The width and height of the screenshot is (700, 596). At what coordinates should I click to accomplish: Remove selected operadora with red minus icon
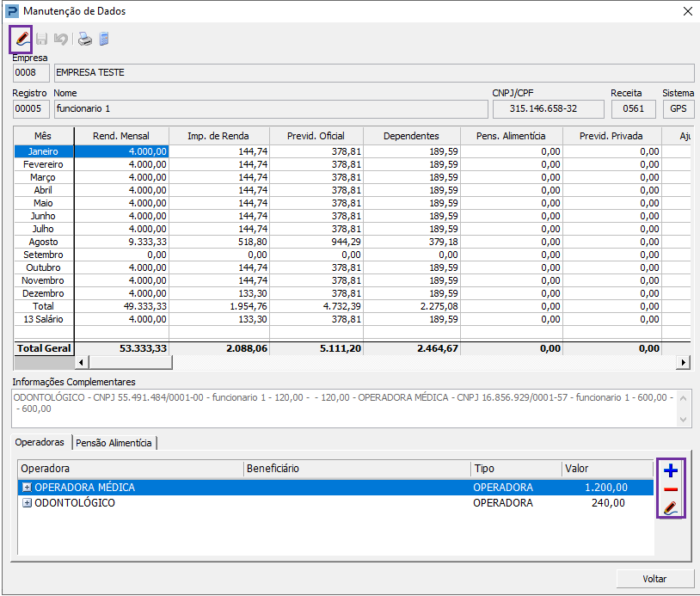pos(671,489)
